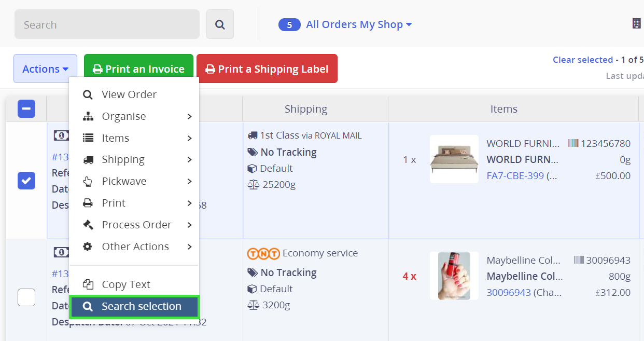
Task: Click the No Tracking tag icon, first order
Action: (x=253, y=152)
